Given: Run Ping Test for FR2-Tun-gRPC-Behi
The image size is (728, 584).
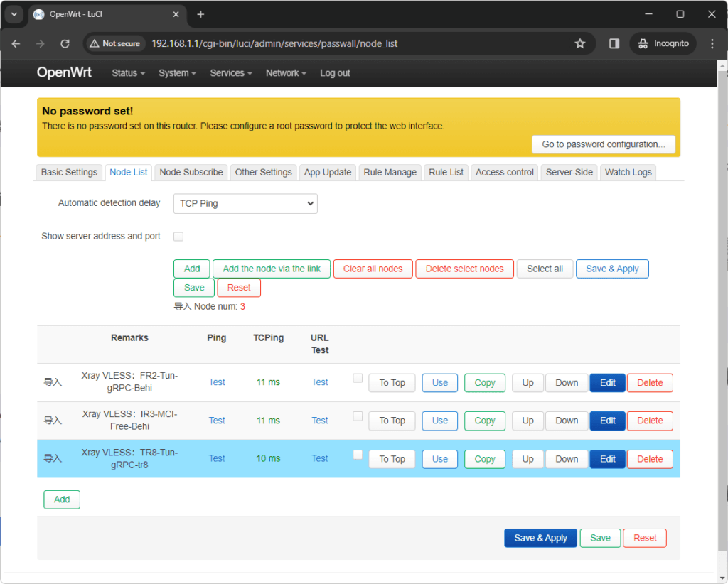Looking at the screenshot, I should [216, 382].
